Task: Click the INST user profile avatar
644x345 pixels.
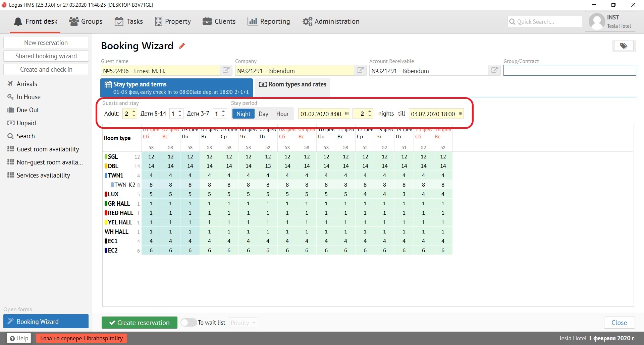Action: tap(597, 22)
